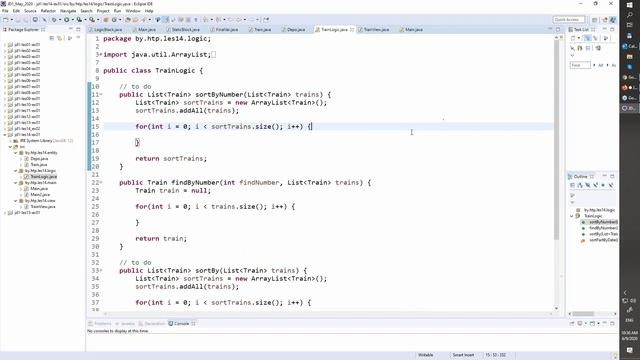Open the Window menu
The height and width of the screenshot is (360, 640).
coord(133,11)
